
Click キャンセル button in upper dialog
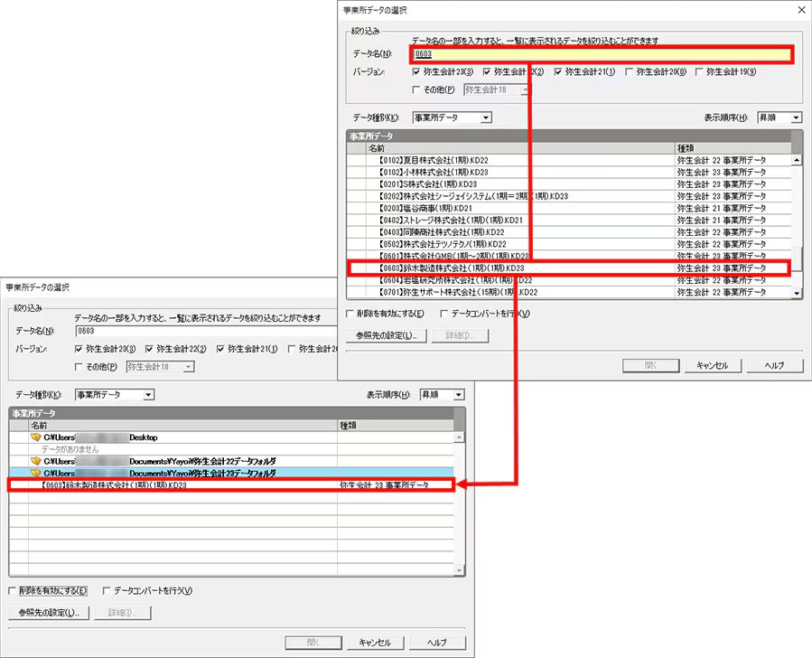[x=713, y=366]
